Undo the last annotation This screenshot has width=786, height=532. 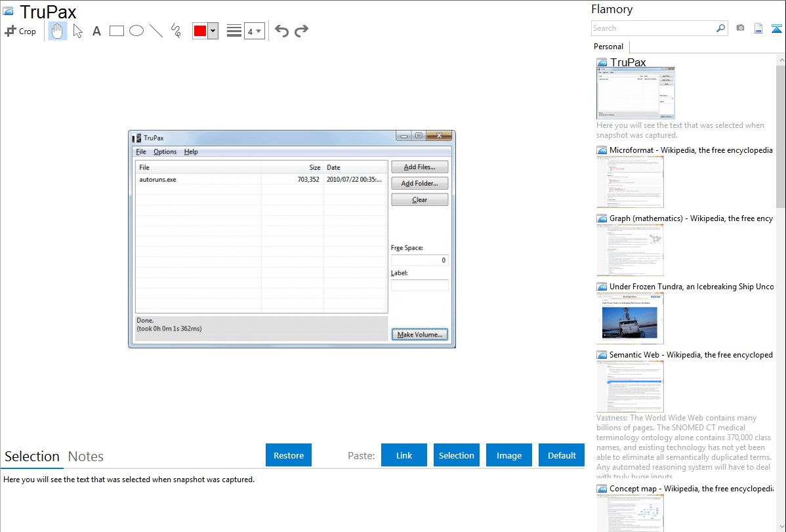click(281, 31)
